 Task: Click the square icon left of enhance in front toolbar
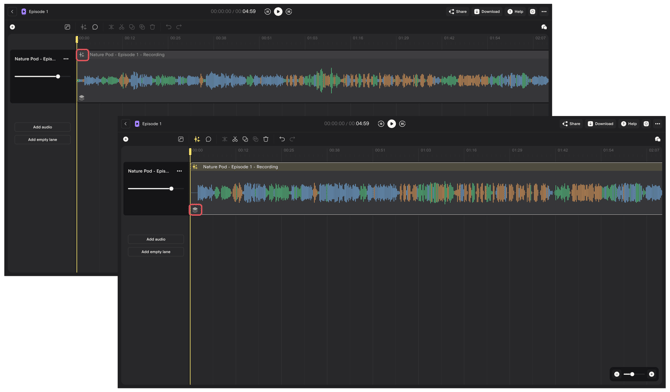[x=181, y=139]
